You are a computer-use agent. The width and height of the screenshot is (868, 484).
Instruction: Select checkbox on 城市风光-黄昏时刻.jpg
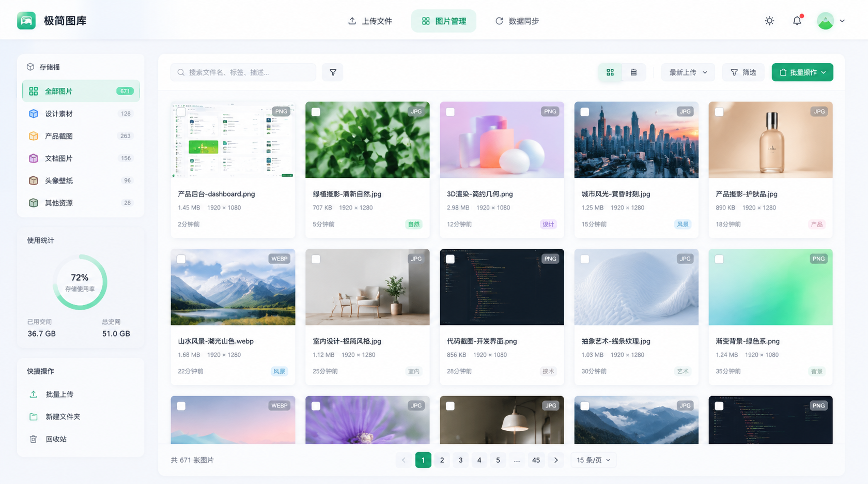585,112
